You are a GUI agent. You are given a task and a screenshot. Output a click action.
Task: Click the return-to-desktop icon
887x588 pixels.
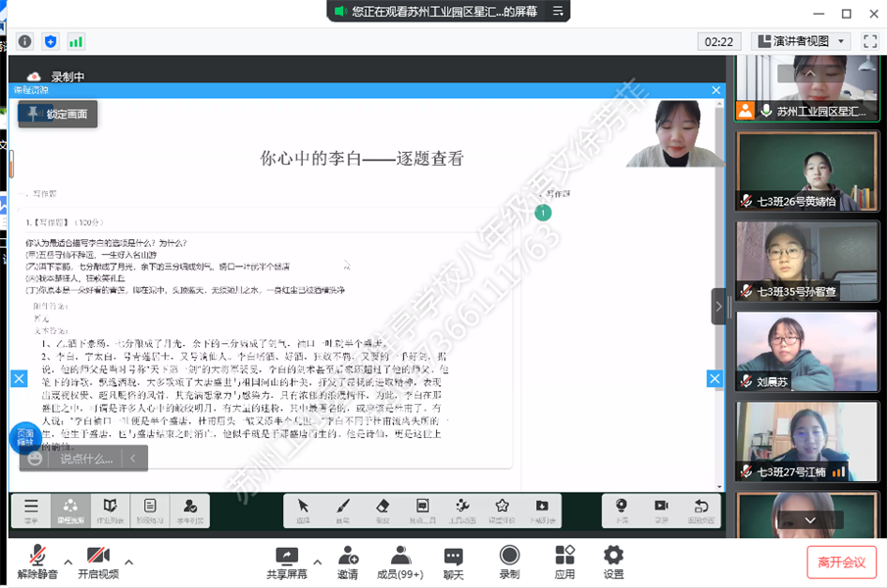(701, 511)
